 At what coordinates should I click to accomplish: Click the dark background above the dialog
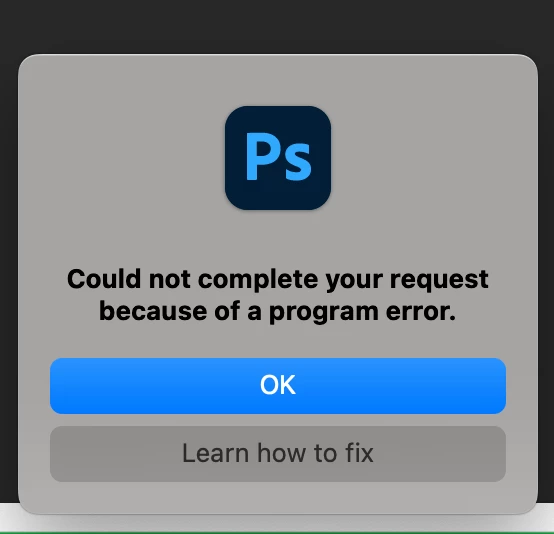(x=277, y=27)
